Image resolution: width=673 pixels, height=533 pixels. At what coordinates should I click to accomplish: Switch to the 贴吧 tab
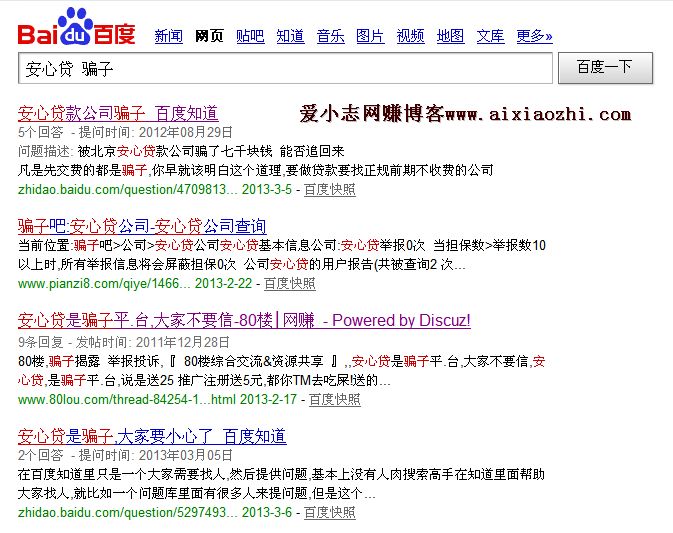(x=250, y=36)
